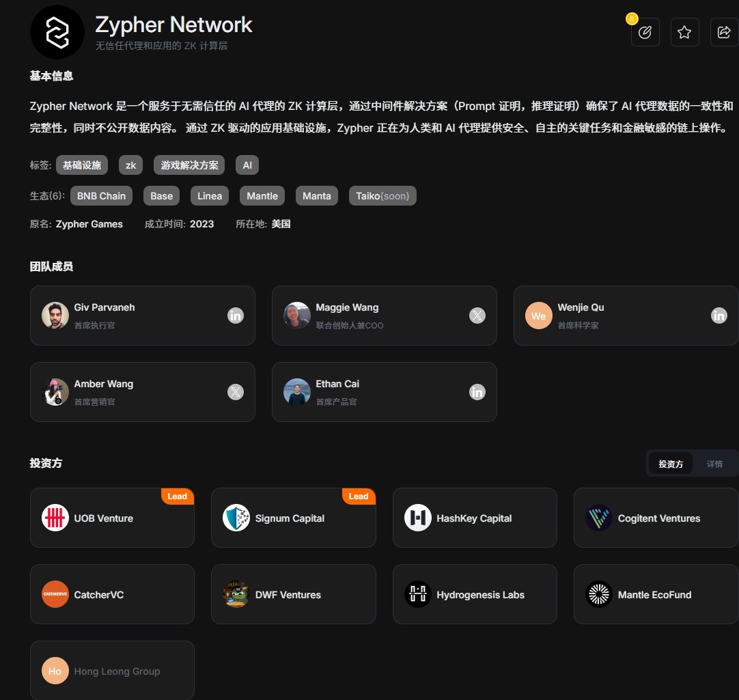Click the Giv Parvaneh name
This screenshot has width=739, height=700.
tap(104, 307)
